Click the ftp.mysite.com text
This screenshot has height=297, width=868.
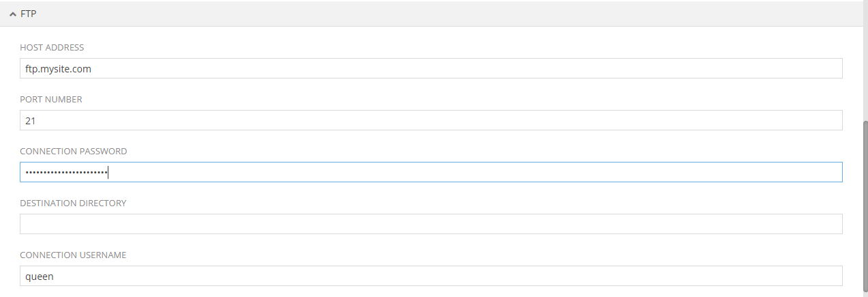click(x=58, y=69)
